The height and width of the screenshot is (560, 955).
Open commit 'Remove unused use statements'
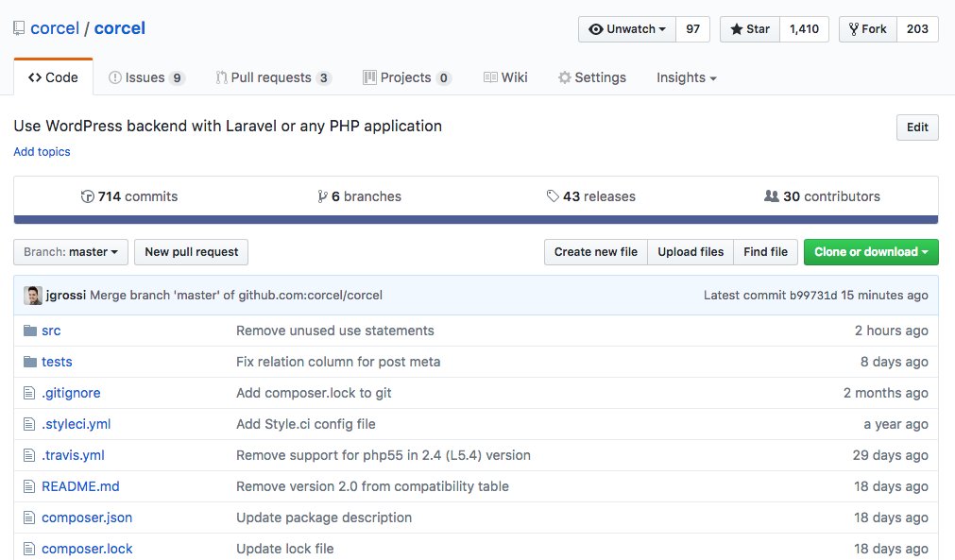click(335, 331)
